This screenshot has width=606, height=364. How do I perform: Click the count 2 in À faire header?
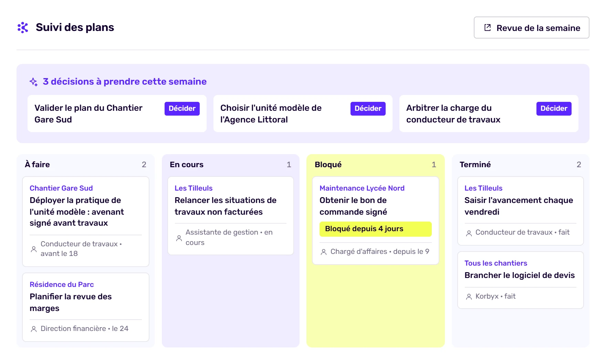pos(144,165)
